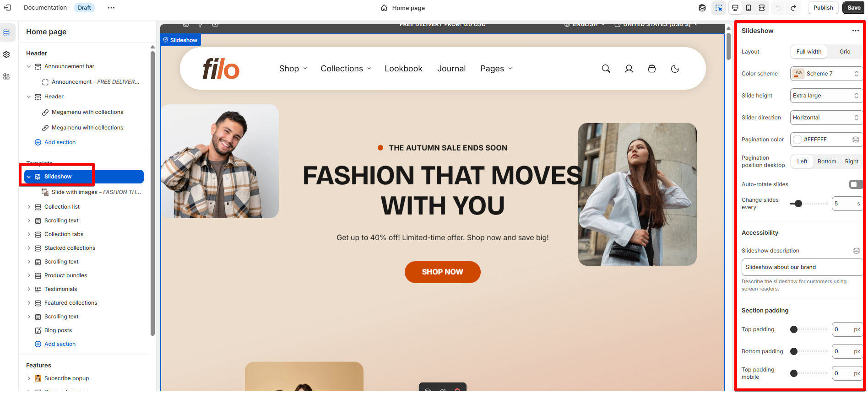This screenshot has height=393, width=868.
Task: Click the undo arrow icon
Action: click(778, 8)
